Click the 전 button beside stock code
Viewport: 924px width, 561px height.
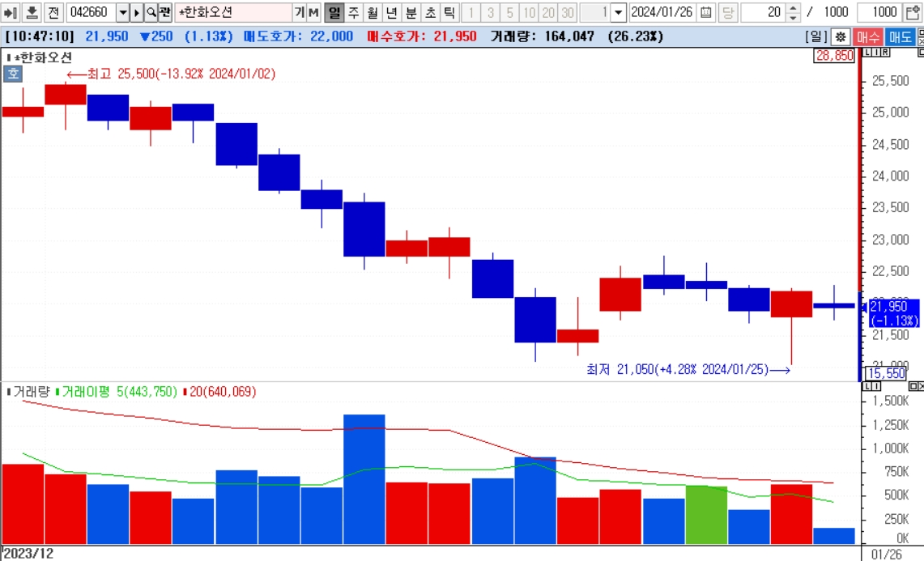coord(53,12)
